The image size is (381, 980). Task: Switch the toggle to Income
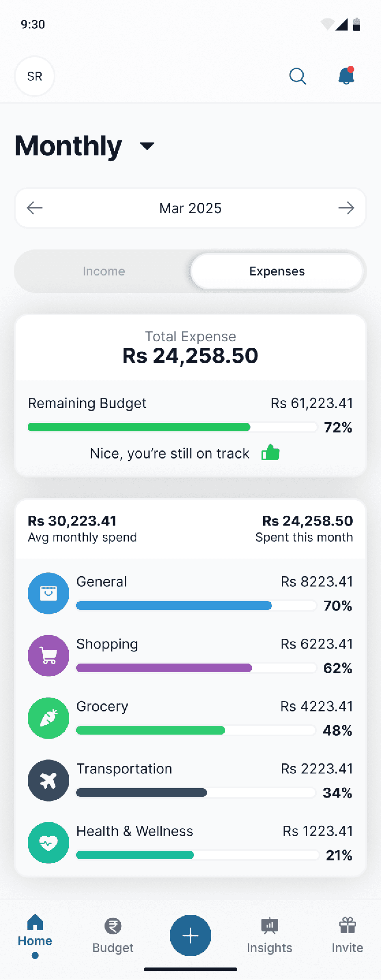click(x=103, y=271)
